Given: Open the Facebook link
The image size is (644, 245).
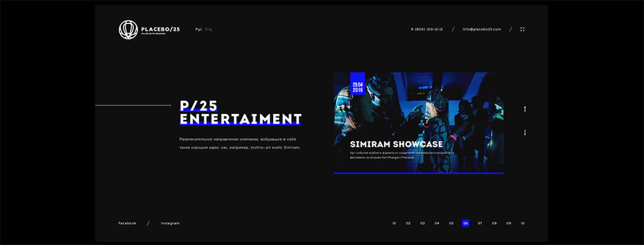Looking at the screenshot, I should (128, 223).
